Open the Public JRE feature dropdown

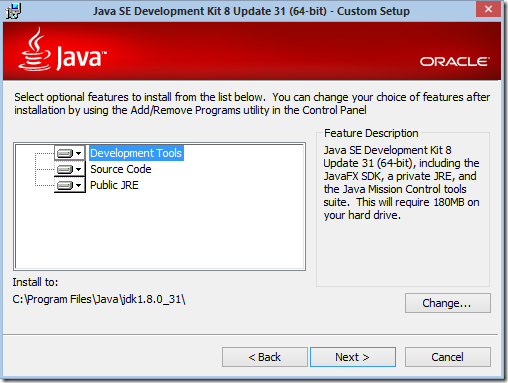coord(70,185)
